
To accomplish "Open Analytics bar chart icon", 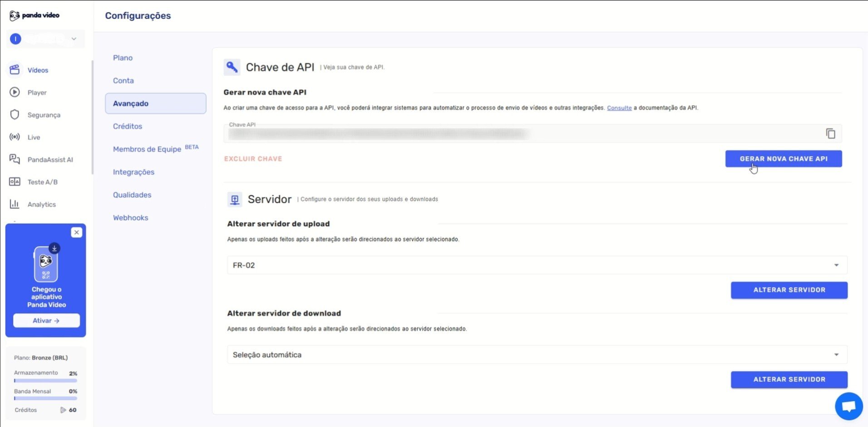I will coord(15,204).
